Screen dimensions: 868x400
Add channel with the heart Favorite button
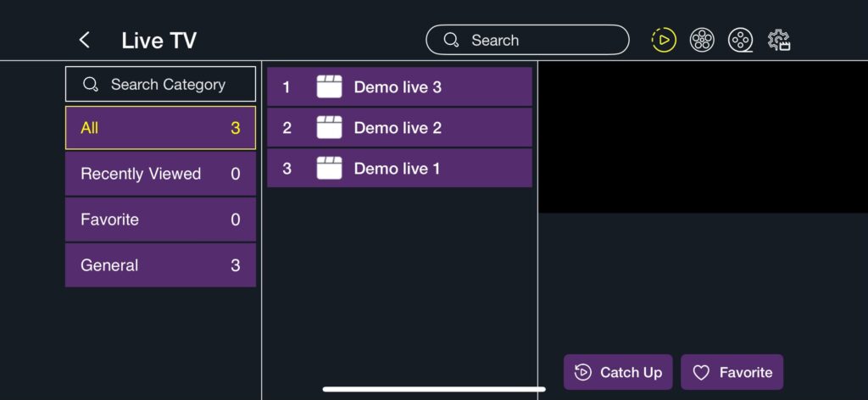pos(732,372)
